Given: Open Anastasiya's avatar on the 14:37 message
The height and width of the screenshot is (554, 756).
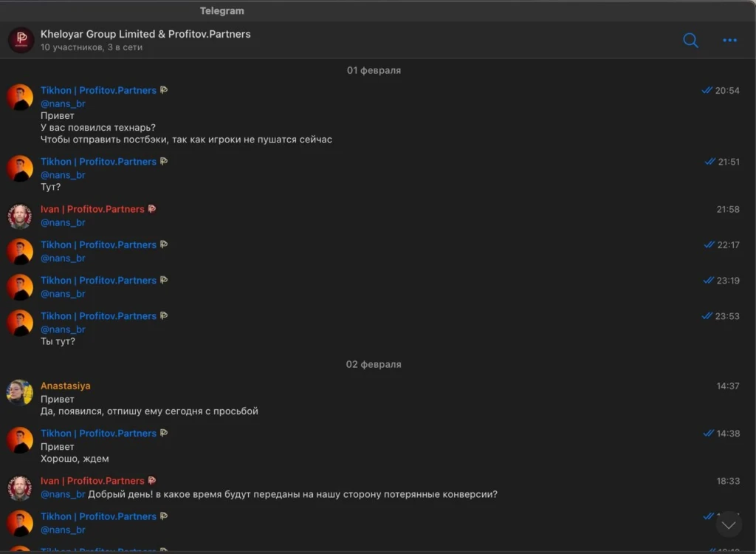Looking at the screenshot, I should (x=20, y=392).
